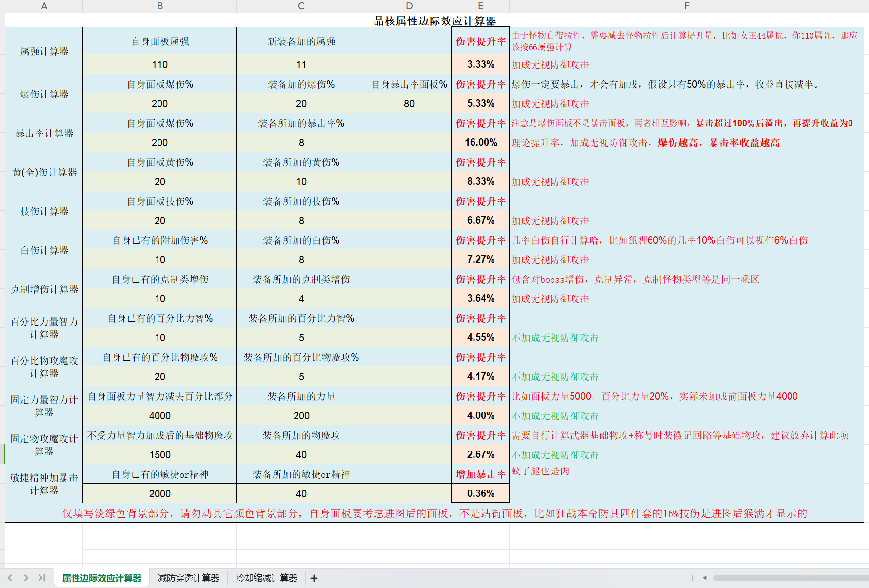Select the 4.17% result cell
The height and width of the screenshot is (588, 869).
(x=480, y=376)
